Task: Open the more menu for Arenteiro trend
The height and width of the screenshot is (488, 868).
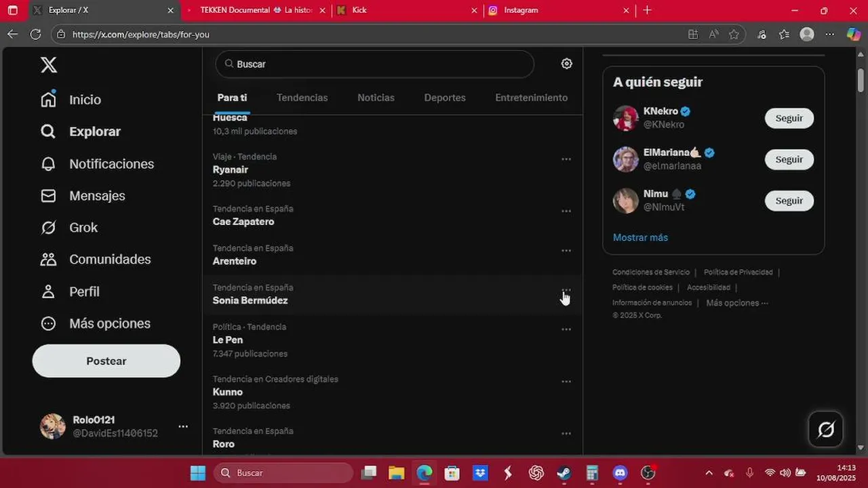Action: pyautogui.click(x=566, y=251)
